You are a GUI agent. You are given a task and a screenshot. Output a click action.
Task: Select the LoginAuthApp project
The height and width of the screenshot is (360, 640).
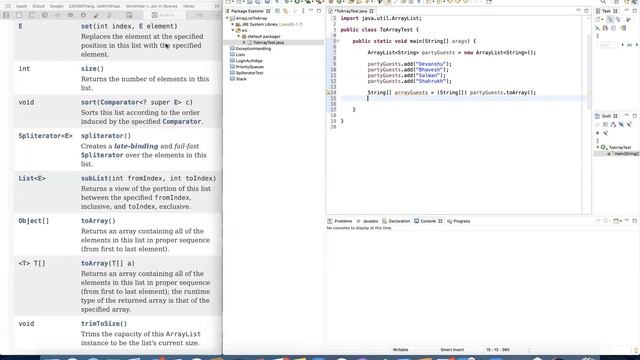(249, 61)
